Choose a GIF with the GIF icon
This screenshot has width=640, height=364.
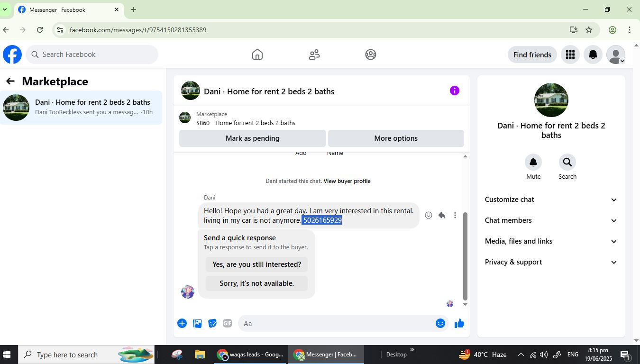point(228,323)
